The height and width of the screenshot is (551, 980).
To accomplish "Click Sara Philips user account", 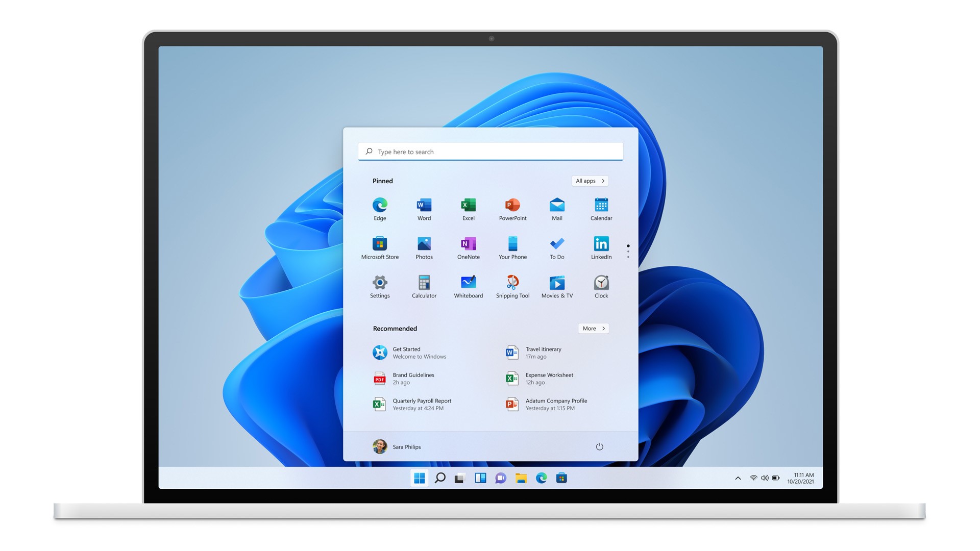I will (397, 446).
